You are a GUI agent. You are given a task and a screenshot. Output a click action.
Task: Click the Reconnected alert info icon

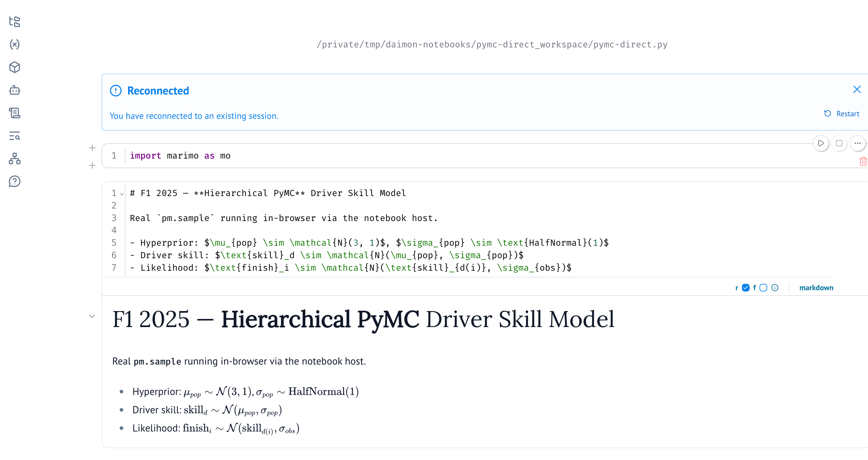point(116,90)
